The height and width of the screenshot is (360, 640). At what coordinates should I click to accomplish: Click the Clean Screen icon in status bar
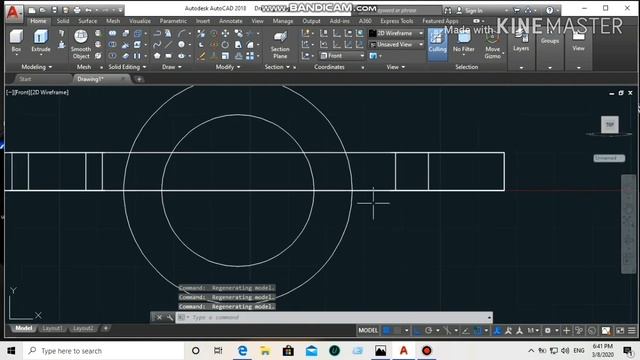(x=620, y=331)
